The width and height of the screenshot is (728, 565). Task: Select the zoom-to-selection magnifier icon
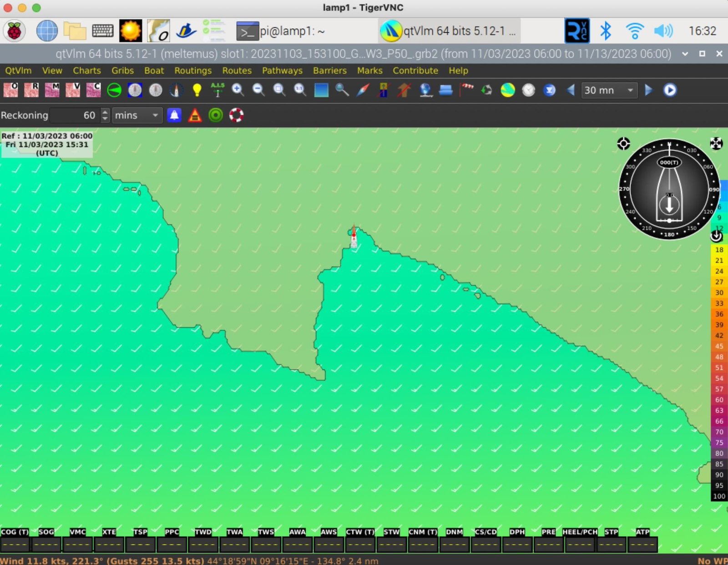(x=279, y=90)
